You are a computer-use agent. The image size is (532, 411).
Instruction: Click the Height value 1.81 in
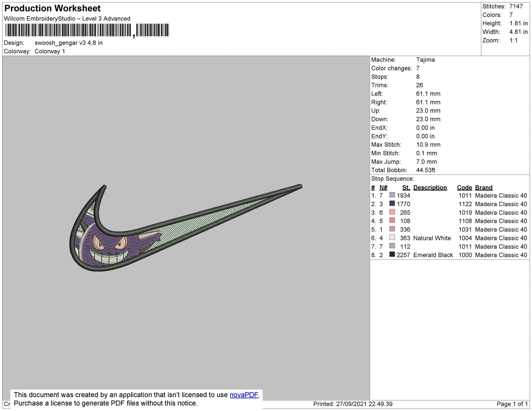coord(518,23)
